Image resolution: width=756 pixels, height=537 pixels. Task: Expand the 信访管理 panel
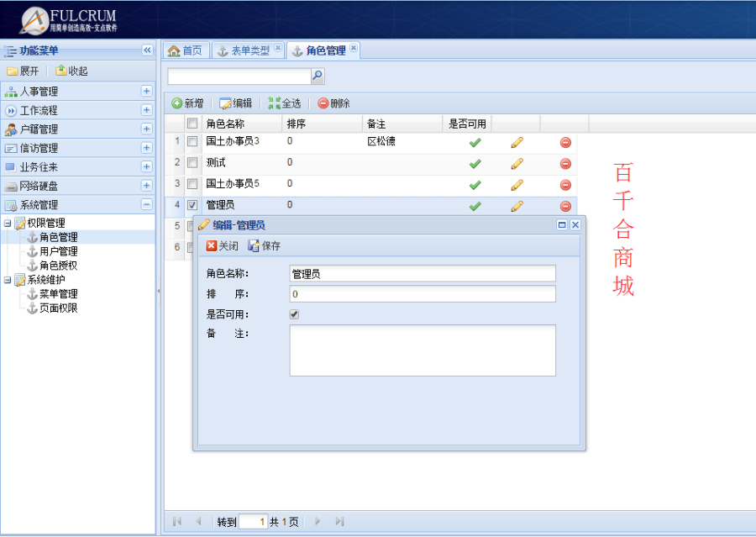[146, 148]
